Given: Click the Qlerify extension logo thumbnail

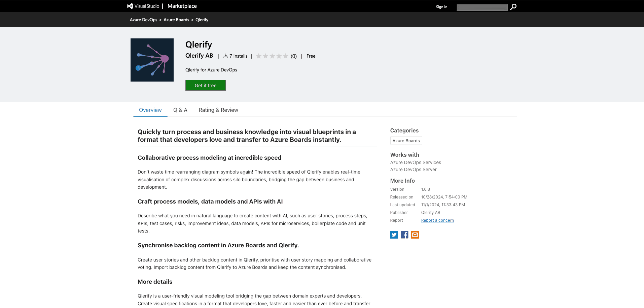Looking at the screenshot, I should click(x=152, y=60).
